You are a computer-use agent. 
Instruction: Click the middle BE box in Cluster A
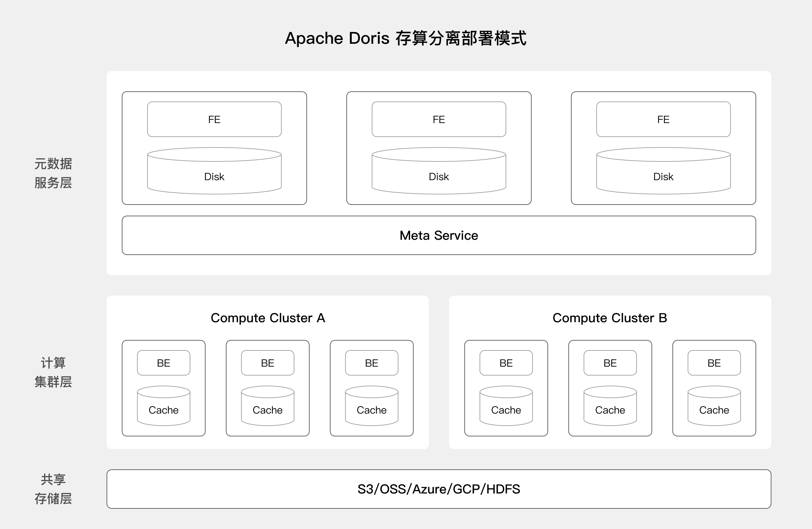click(x=268, y=363)
